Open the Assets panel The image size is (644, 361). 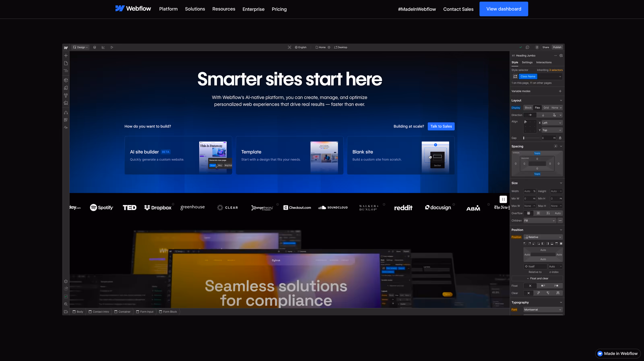[x=66, y=103]
